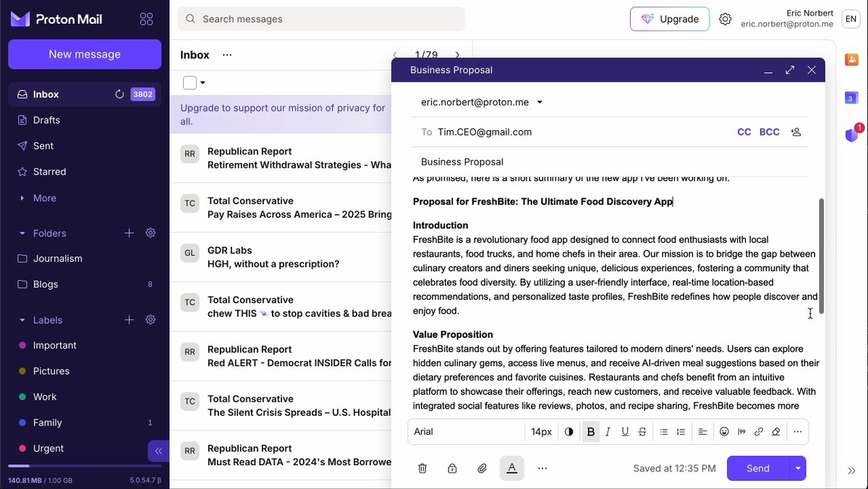Insert an emoji into the message
Viewport: 868px width, 489px height.
coord(724,432)
